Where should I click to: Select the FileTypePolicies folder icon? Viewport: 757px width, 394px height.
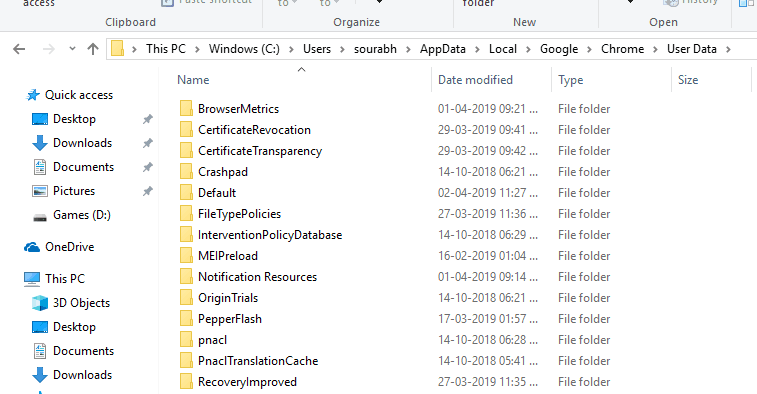[186, 213]
